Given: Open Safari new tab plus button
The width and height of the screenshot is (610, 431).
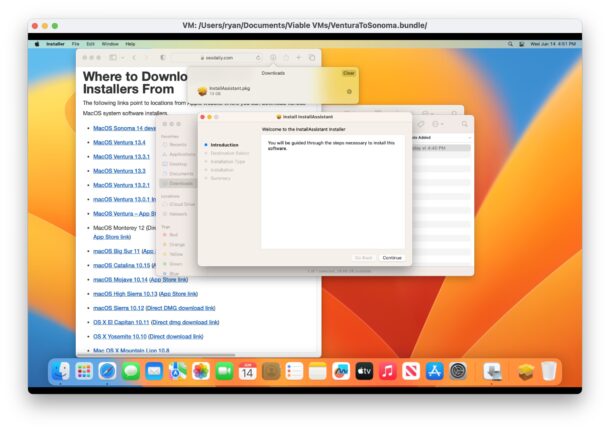Looking at the screenshot, I should [x=298, y=58].
